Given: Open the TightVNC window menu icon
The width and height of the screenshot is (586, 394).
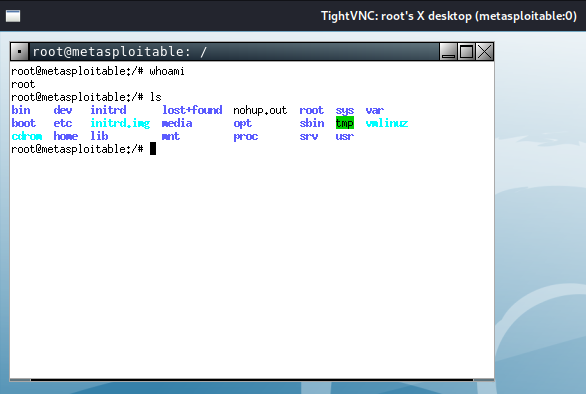Looking at the screenshot, I should [13, 16].
